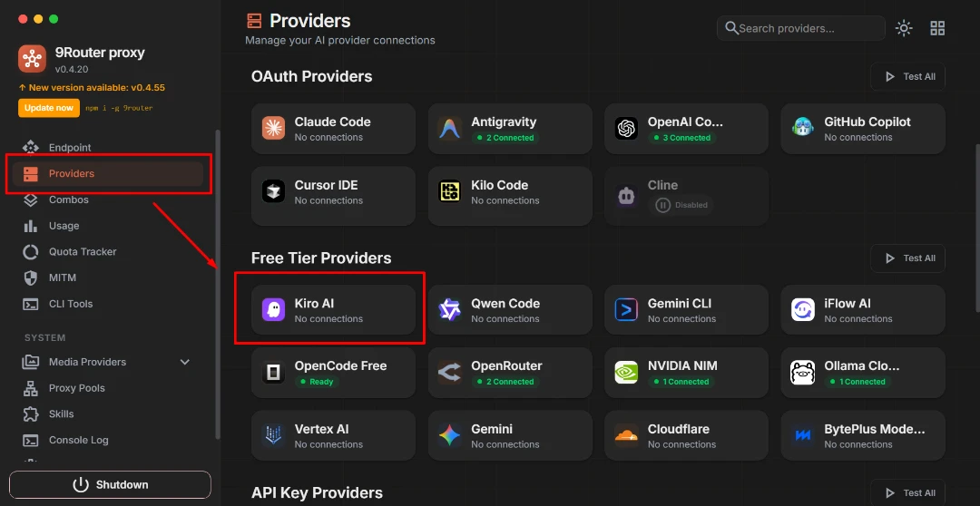Toggle light/dark theme sun icon

tap(904, 28)
